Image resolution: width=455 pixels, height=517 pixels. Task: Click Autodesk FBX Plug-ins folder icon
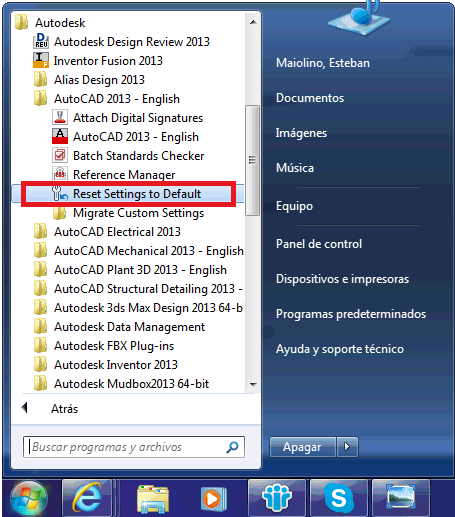(40, 346)
